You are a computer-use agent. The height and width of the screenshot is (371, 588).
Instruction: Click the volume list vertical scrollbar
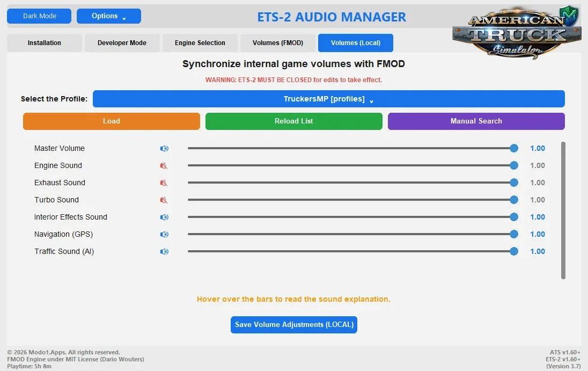tap(563, 210)
